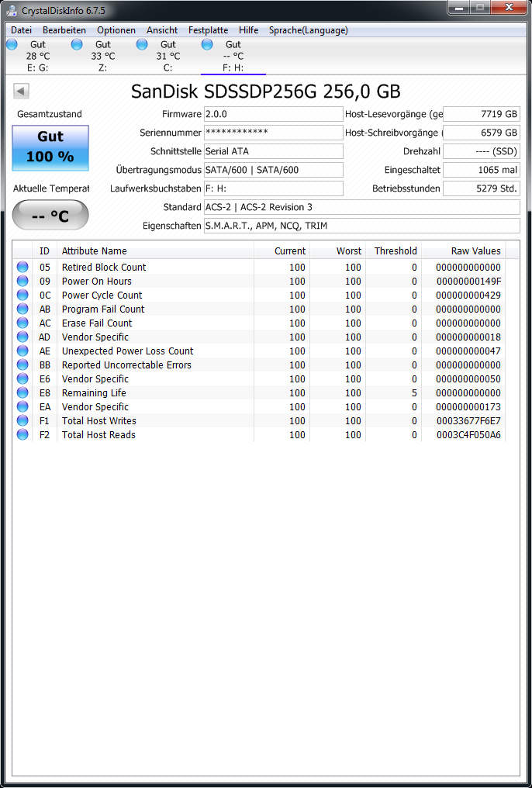The image size is (532, 788).
Task: Click the Übertragungsmodus field SATA/600
Action: tap(273, 170)
